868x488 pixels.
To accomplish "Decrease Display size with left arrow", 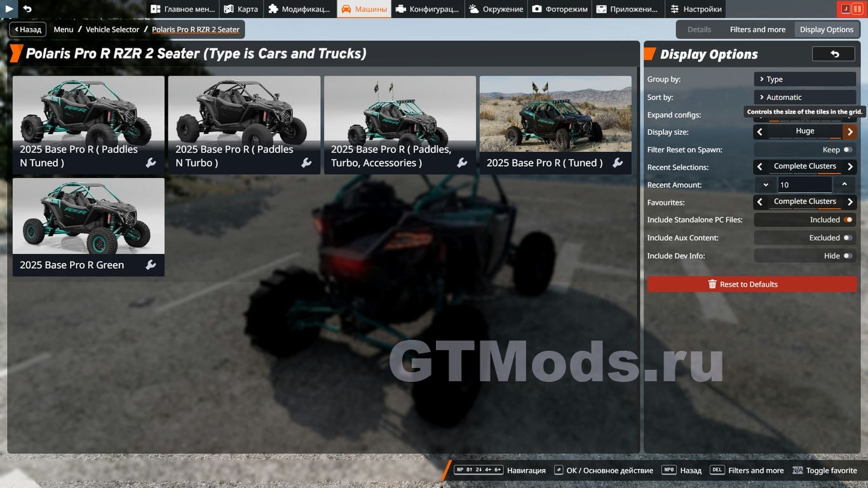I will coord(760,132).
